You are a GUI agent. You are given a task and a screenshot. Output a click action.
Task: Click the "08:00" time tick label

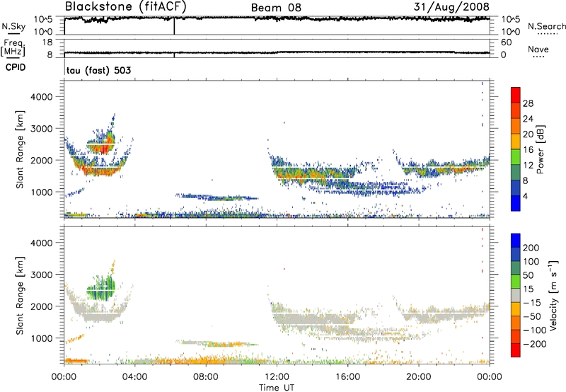pyautogui.click(x=205, y=377)
